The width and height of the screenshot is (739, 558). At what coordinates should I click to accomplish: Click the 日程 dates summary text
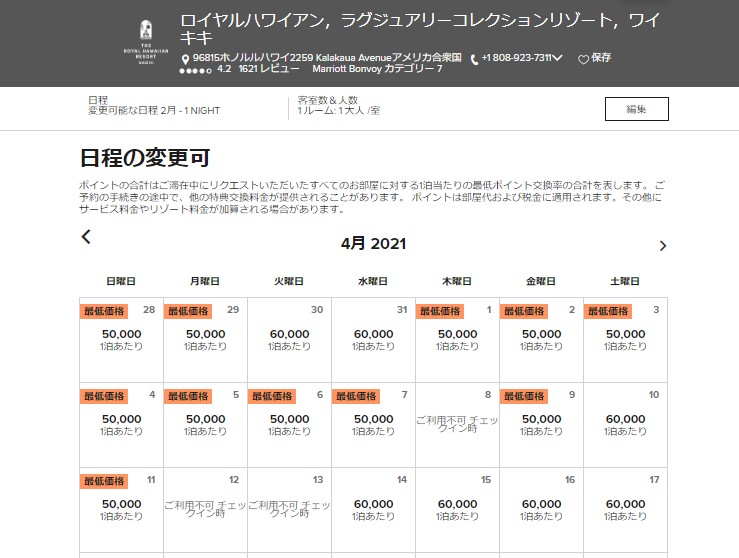(x=154, y=106)
